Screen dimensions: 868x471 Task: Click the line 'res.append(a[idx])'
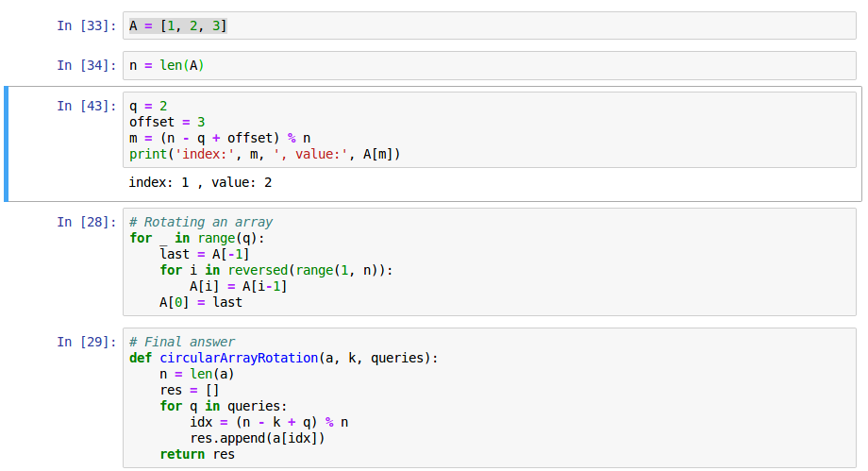pyautogui.click(x=258, y=438)
